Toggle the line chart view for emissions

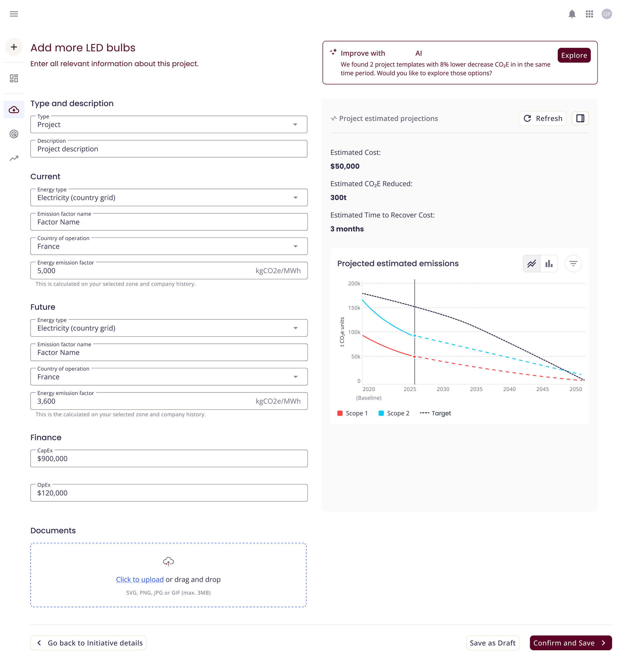[531, 263]
